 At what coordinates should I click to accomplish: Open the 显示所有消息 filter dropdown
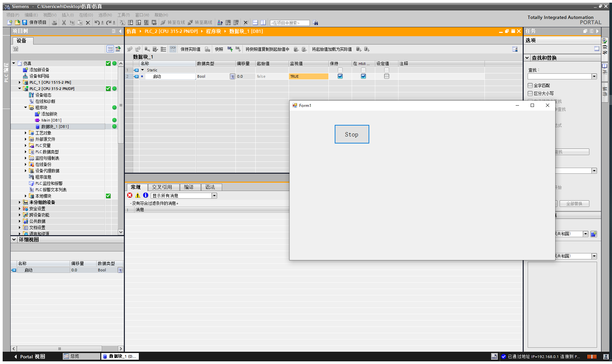(x=214, y=196)
